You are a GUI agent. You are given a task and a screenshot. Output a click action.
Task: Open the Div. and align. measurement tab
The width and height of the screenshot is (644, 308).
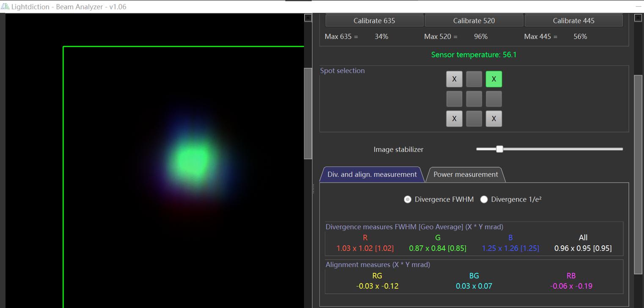point(372,175)
